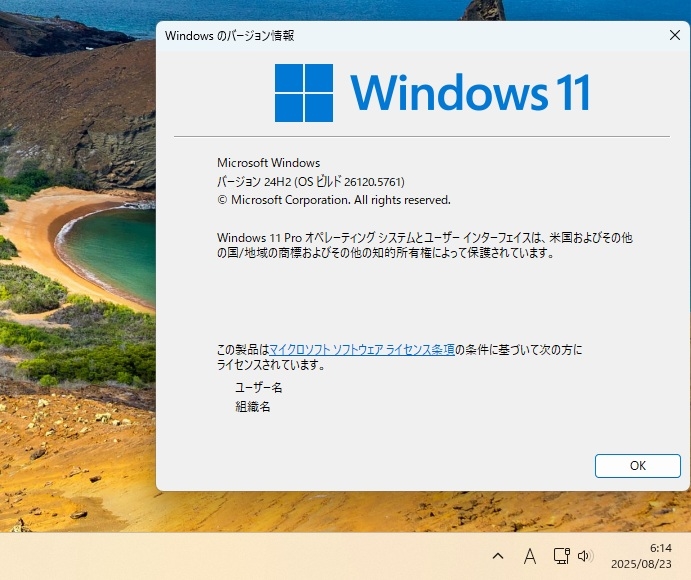Click the 組織名 label
This screenshot has height=580, width=691.
[x=253, y=406]
